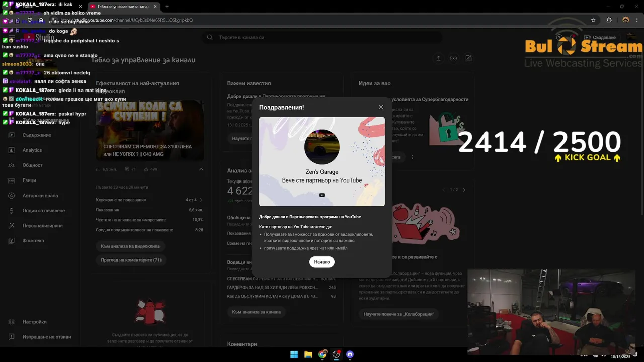Bookmark this page with the star icon
The image size is (644, 362).
pyautogui.click(x=593, y=20)
